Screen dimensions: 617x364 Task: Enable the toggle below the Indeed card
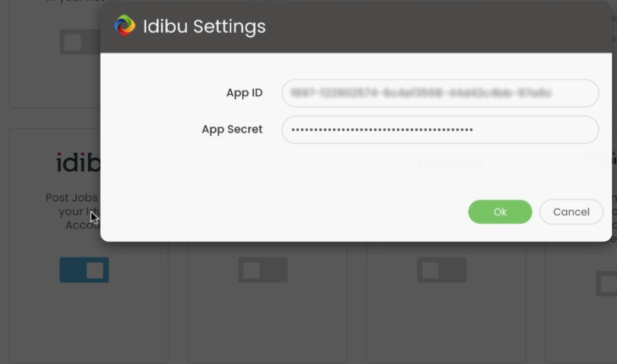click(442, 270)
